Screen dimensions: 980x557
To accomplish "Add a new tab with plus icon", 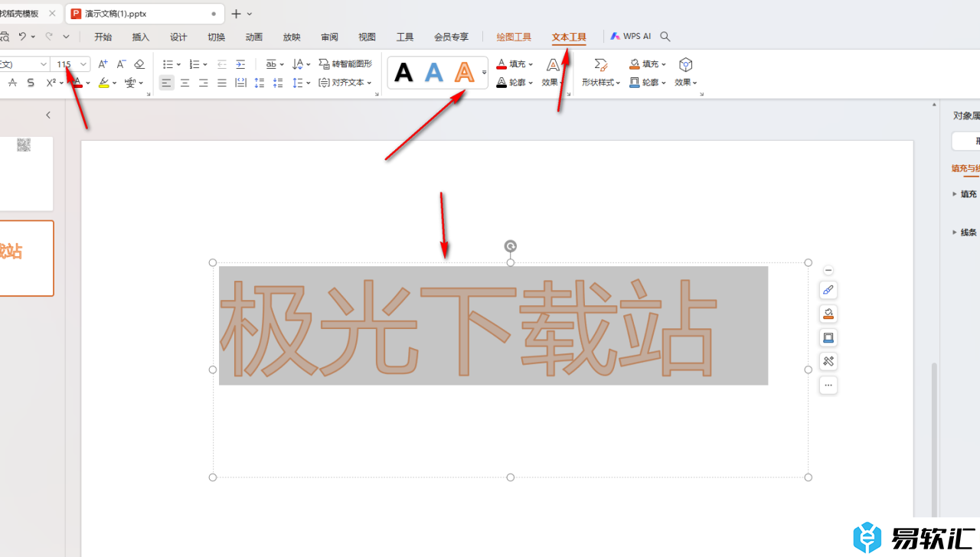I will (x=236, y=14).
